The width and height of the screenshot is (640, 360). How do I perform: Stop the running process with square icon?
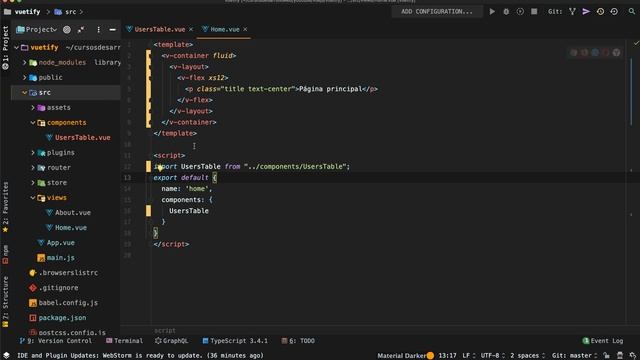pos(534,12)
